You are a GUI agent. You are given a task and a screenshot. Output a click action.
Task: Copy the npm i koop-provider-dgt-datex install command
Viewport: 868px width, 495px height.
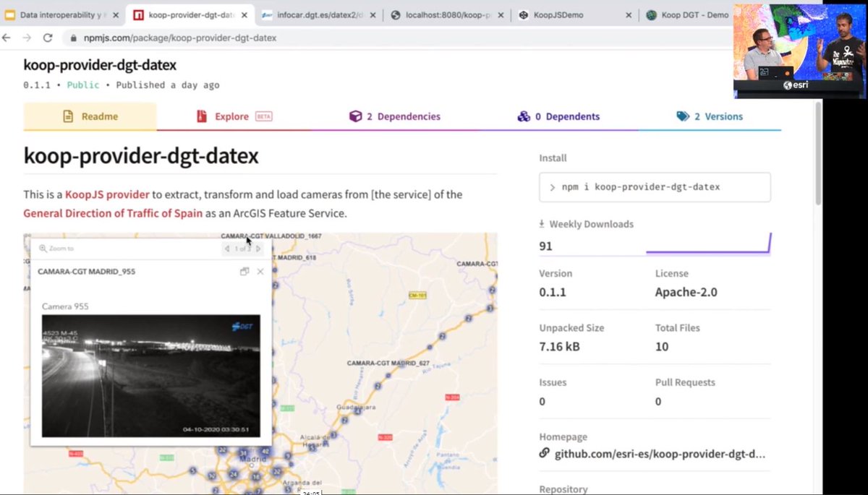655,187
